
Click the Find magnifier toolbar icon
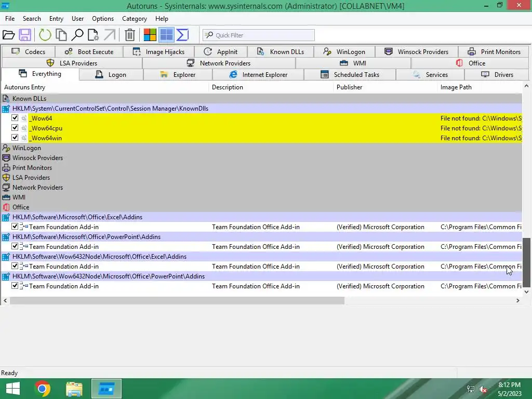[77, 35]
